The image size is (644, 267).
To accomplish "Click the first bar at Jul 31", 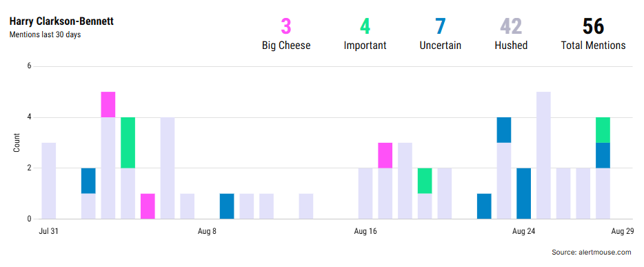I will (x=49, y=181).
